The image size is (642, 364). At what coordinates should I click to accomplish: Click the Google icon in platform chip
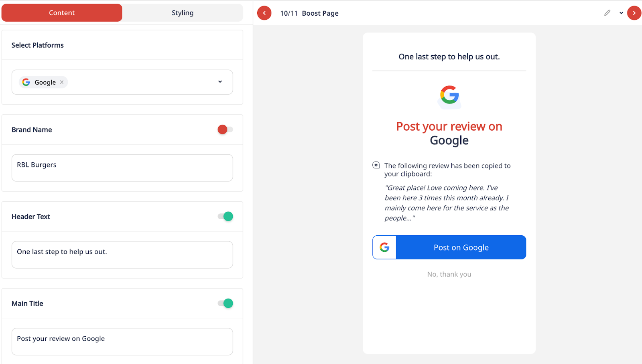point(26,82)
